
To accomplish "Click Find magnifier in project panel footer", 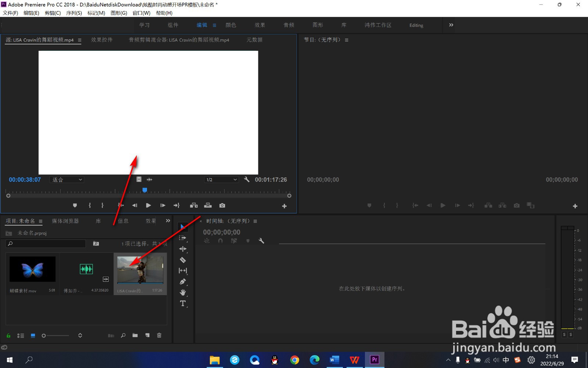I will (123, 336).
